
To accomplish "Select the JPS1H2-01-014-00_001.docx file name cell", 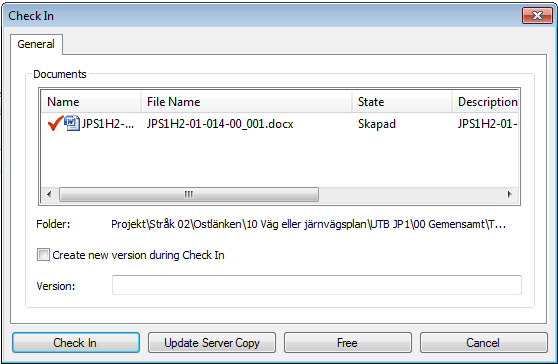I will (220, 124).
